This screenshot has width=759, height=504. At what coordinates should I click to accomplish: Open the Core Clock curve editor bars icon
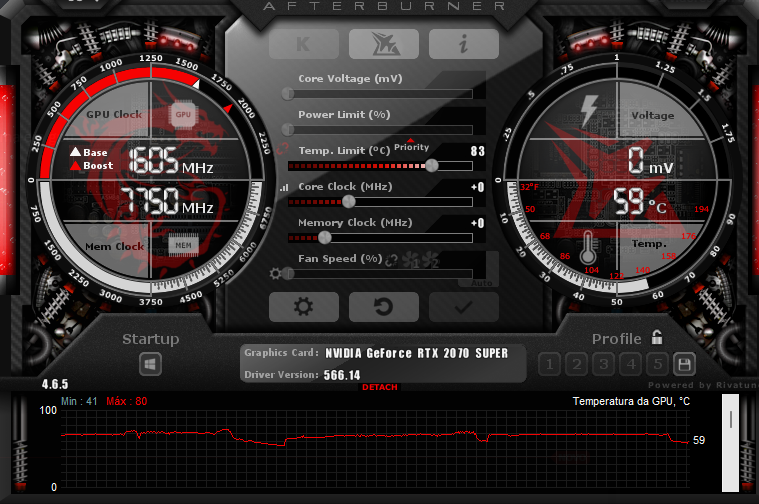pos(284,187)
